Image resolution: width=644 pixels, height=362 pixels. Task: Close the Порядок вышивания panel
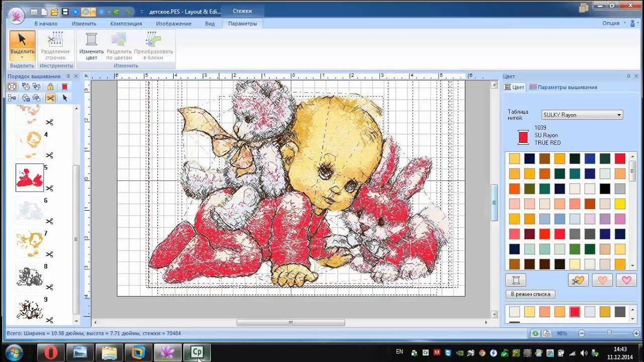pyautogui.click(x=76, y=76)
